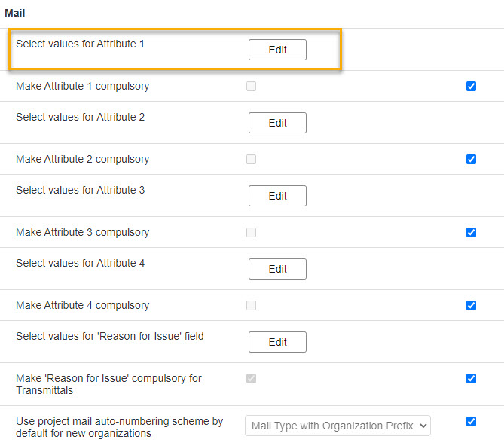The image size is (504, 446).
Task: Toggle grey Reason for Issue compulsory checkbox
Action: click(251, 378)
